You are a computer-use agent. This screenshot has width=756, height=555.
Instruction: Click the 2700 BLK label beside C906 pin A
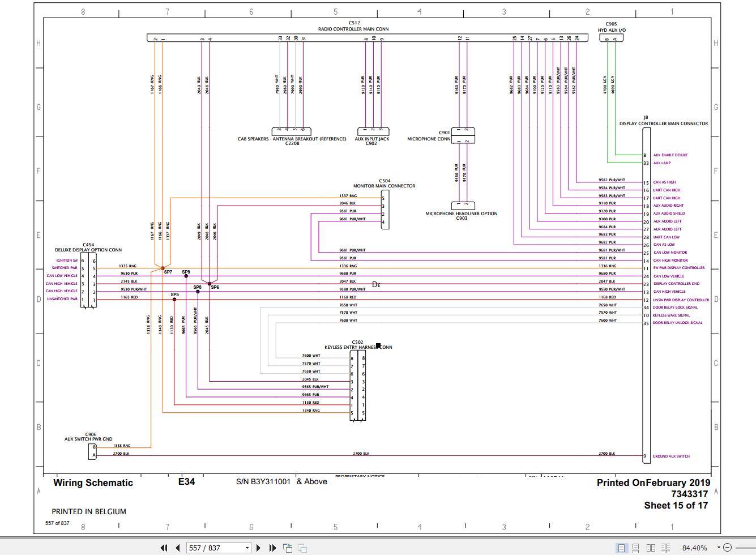point(121,454)
